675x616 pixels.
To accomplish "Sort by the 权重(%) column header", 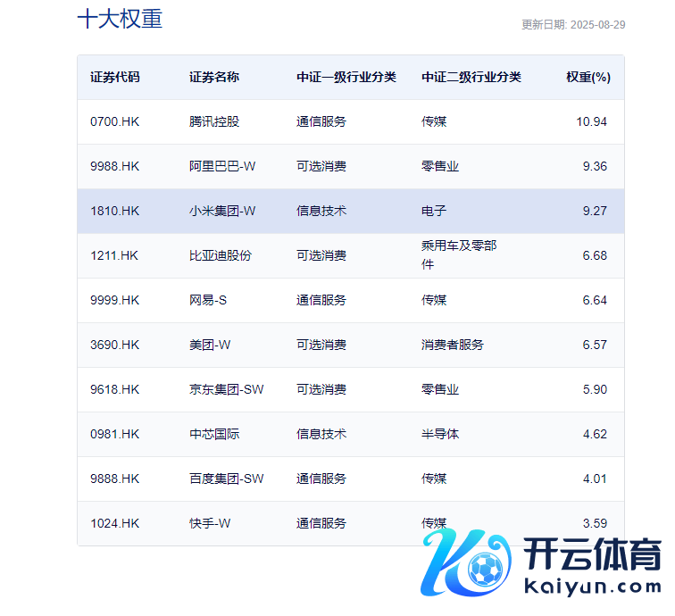I will coord(588,78).
